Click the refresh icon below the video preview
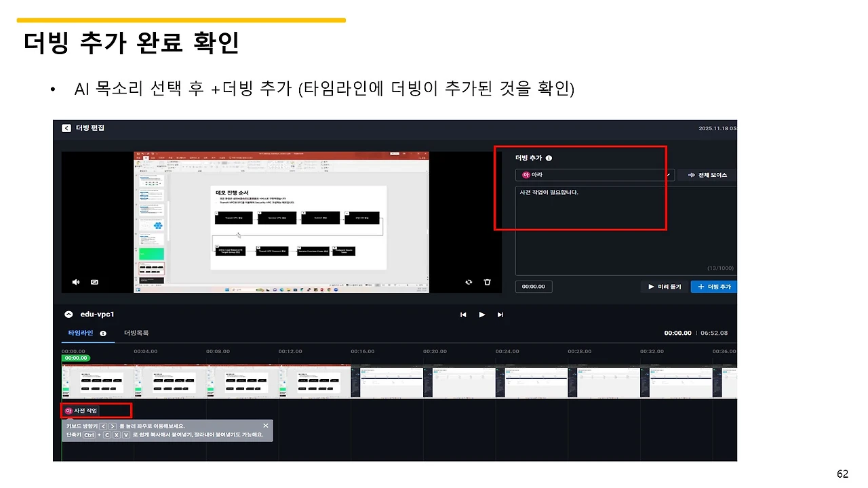This screenshot has width=868, height=488. click(x=469, y=282)
